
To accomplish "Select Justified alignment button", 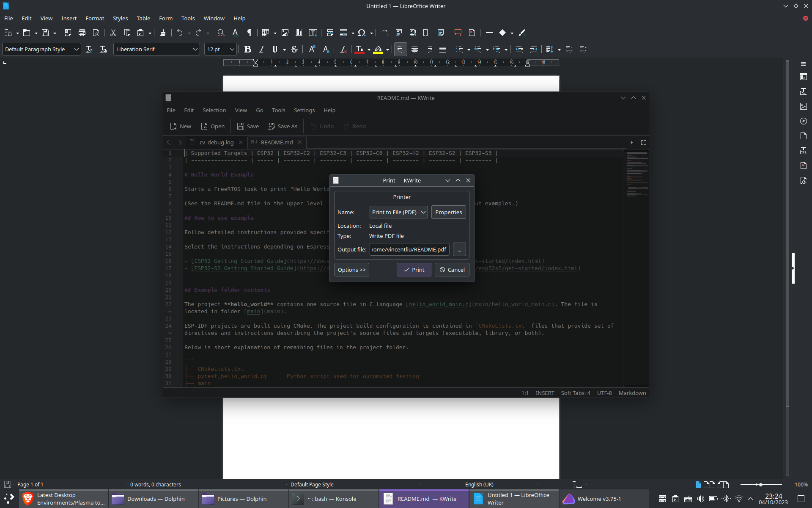I will click(x=443, y=49).
